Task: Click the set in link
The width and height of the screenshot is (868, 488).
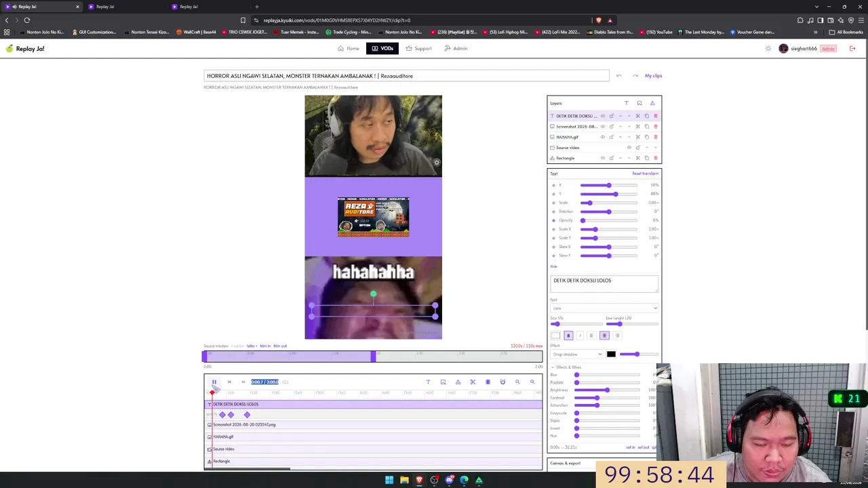Action: point(630,447)
